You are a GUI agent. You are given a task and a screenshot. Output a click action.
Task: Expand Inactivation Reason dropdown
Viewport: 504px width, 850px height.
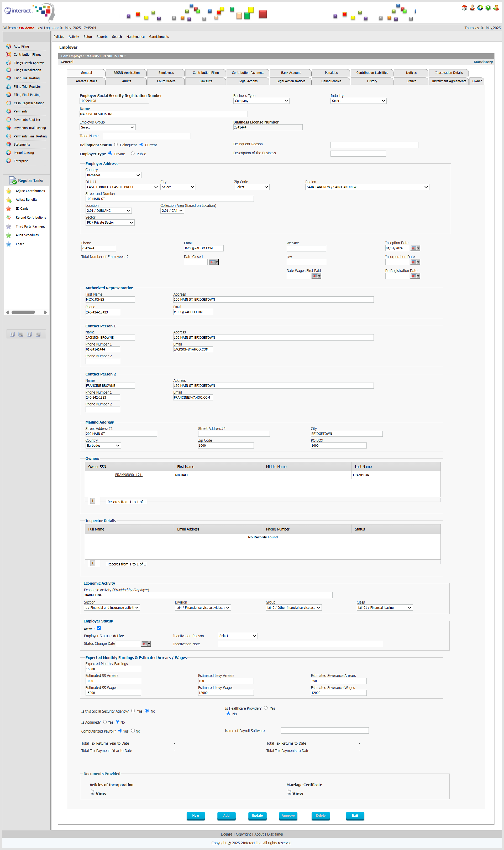[x=237, y=636]
